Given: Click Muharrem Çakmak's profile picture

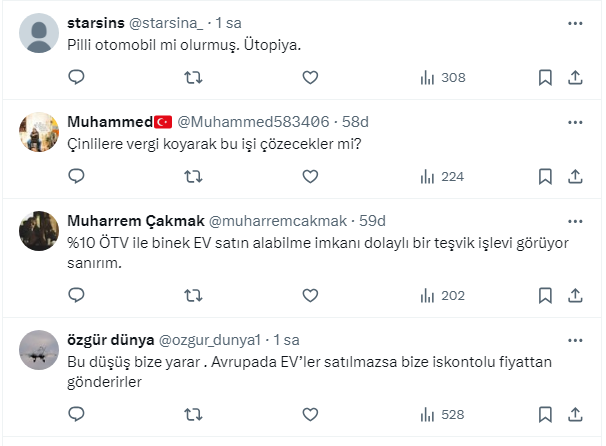Looking at the screenshot, I should (39, 230).
